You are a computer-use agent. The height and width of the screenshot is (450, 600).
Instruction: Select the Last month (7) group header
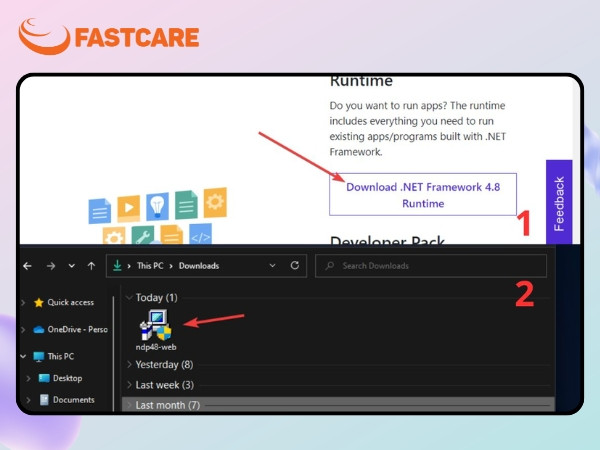[x=168, y=405]
